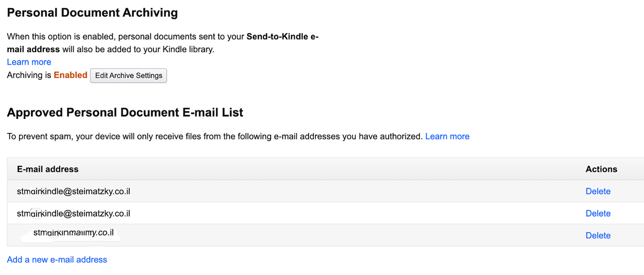This screenshot has width=644, height=275.
Task: Click the 'When this option is enabled' text
Action: [60, 37]
